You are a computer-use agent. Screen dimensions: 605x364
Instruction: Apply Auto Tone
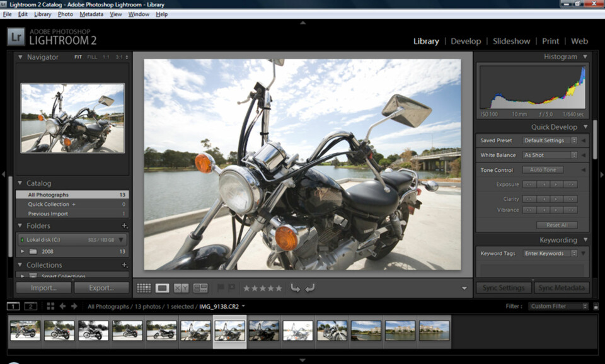[543, 169]
